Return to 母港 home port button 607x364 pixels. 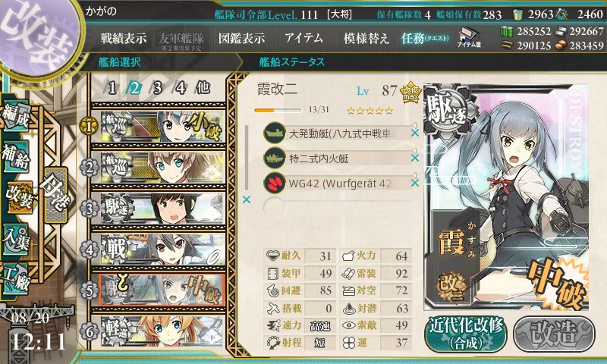pyautogui.click(x=56, y=195)
